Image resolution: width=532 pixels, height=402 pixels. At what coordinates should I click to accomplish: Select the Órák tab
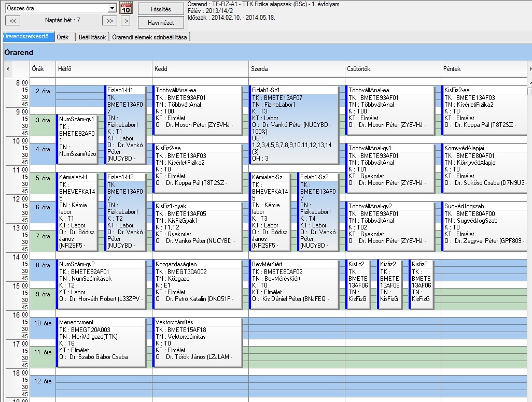click(63, 37)
